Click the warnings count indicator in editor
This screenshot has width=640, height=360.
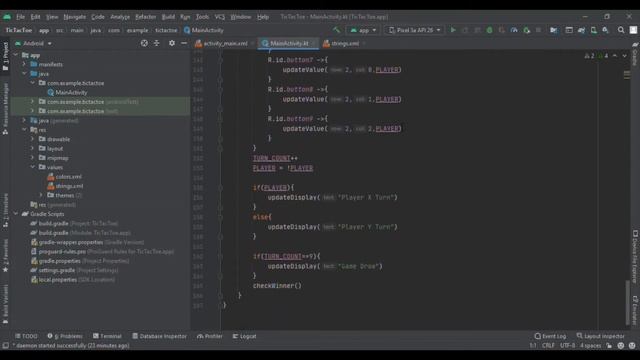(x=589, y=56)
